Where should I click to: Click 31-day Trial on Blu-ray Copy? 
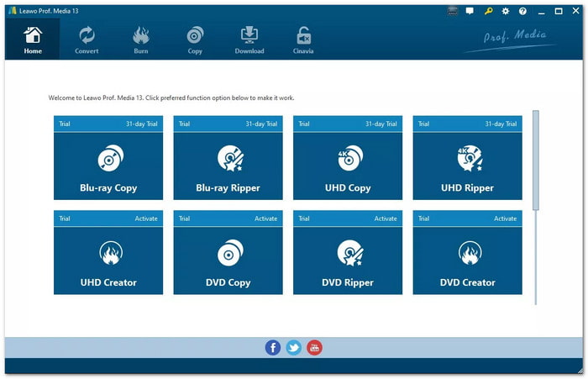142,124
